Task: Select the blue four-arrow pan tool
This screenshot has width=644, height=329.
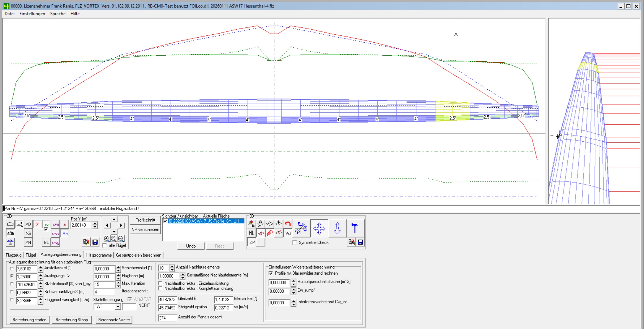Action: [x=319, y=228]
